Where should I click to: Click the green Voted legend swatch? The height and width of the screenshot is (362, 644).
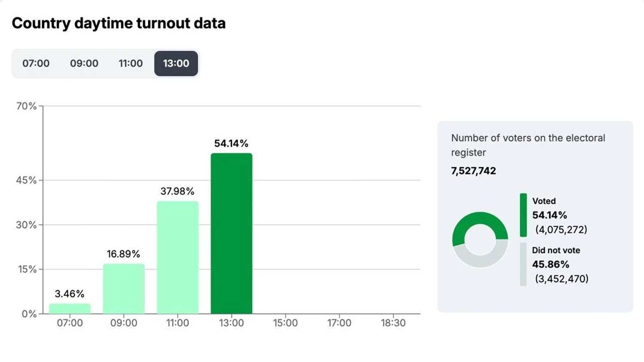click(x=523, y=215)
